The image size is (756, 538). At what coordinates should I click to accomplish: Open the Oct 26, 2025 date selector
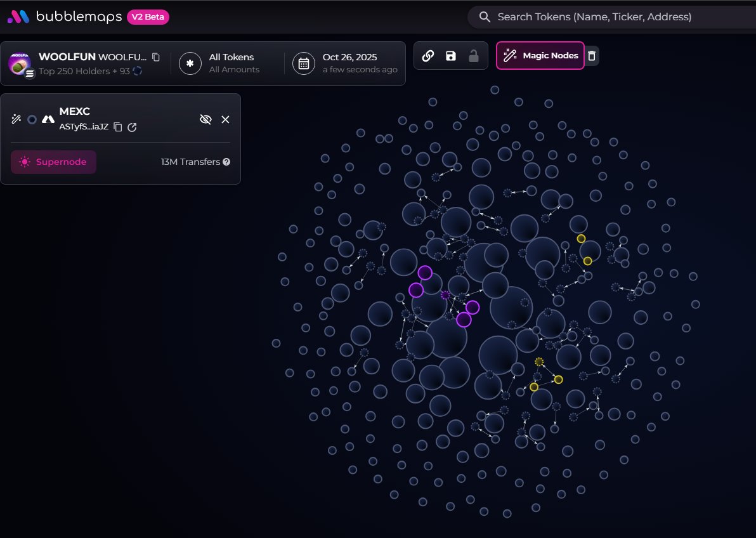tap(346, 63)
